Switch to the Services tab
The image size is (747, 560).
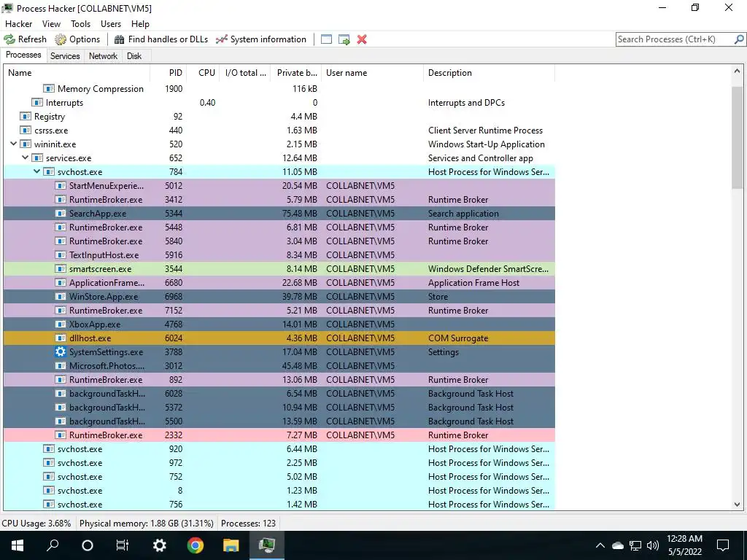(x=65, y=55)
